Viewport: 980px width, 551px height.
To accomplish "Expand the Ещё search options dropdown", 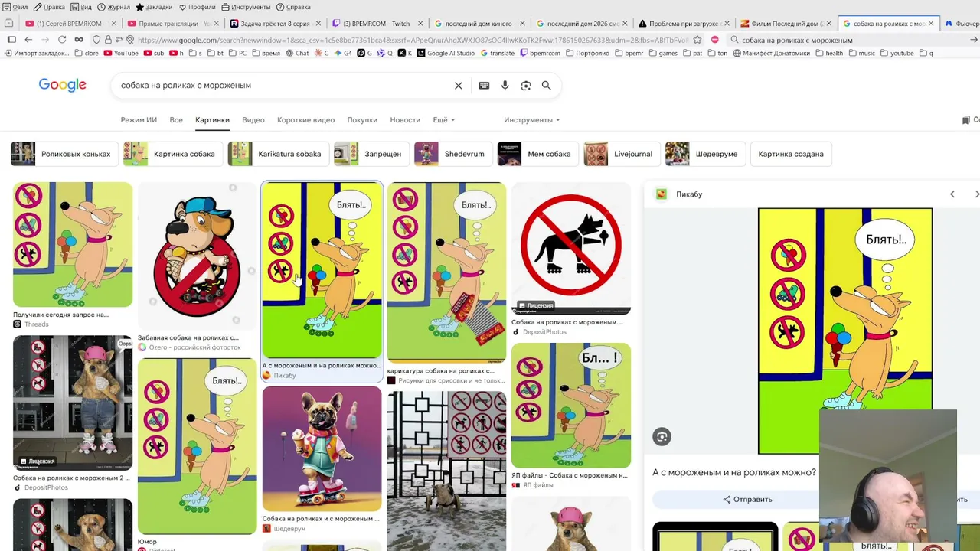I will pyautogui.click(x=443, y=120).
